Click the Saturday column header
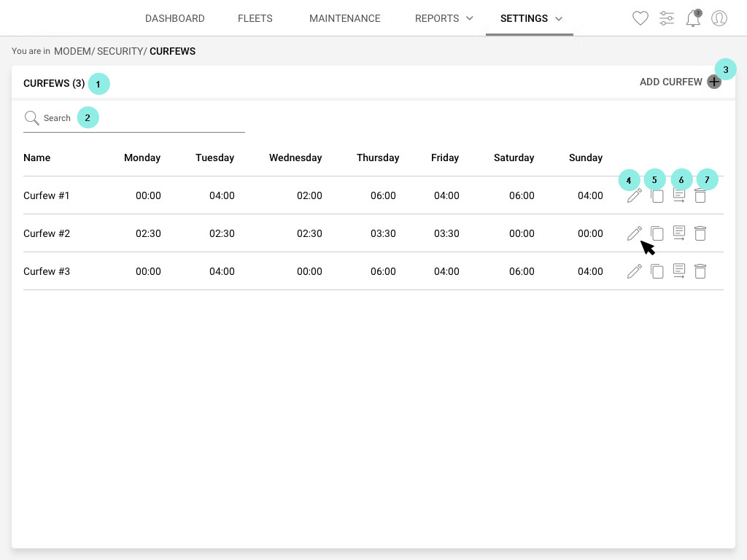 (x=514, y=157)
